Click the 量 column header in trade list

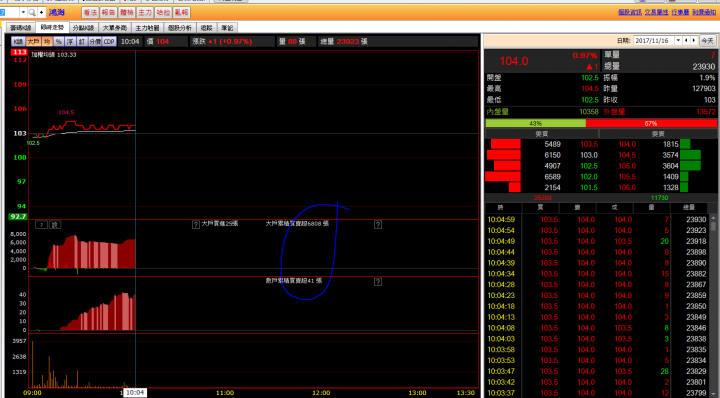(652, 208)
